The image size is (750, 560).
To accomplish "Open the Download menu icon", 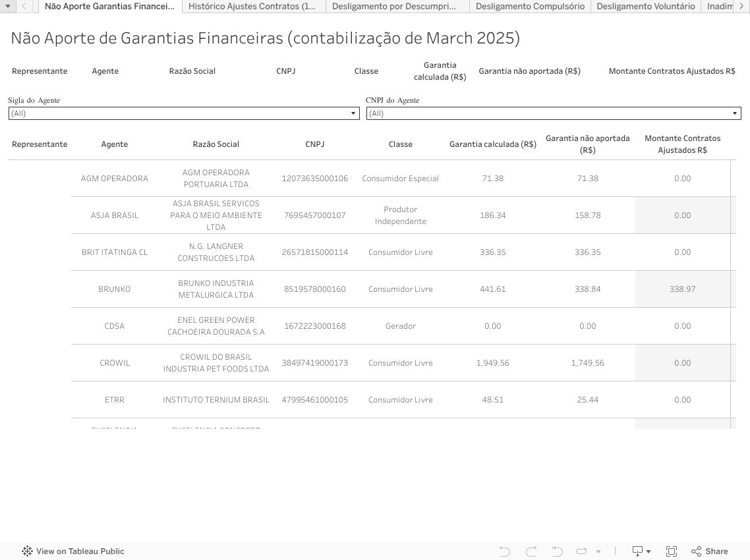I will (641, 551).
